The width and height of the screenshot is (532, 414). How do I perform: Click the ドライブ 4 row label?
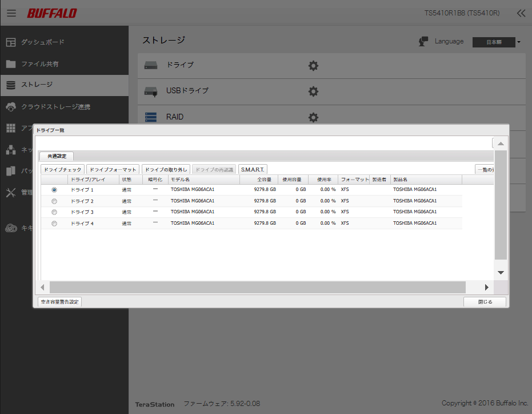82,224
